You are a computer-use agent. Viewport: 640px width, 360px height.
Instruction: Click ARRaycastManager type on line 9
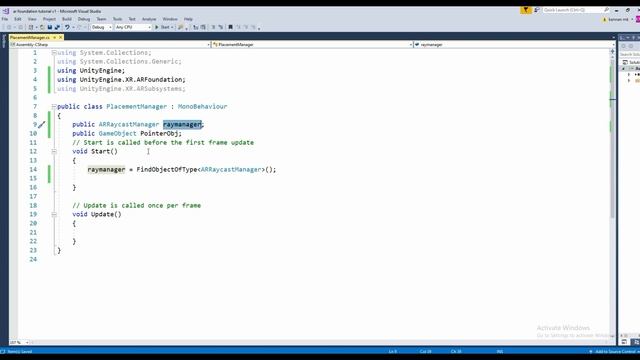(x=129, y=124)
